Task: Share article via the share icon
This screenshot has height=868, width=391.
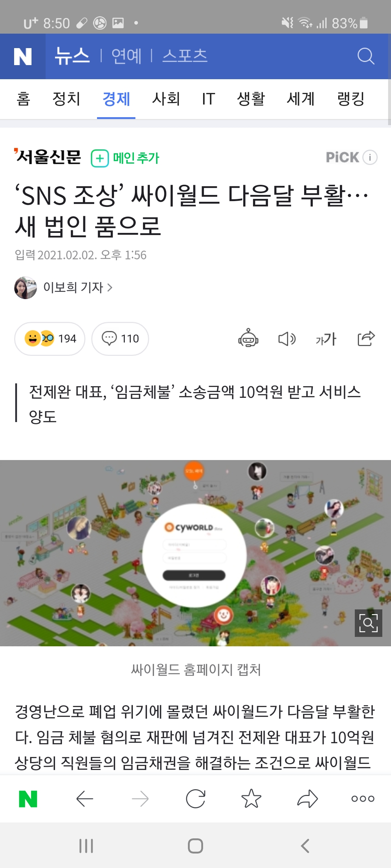Action: (366, 339)
